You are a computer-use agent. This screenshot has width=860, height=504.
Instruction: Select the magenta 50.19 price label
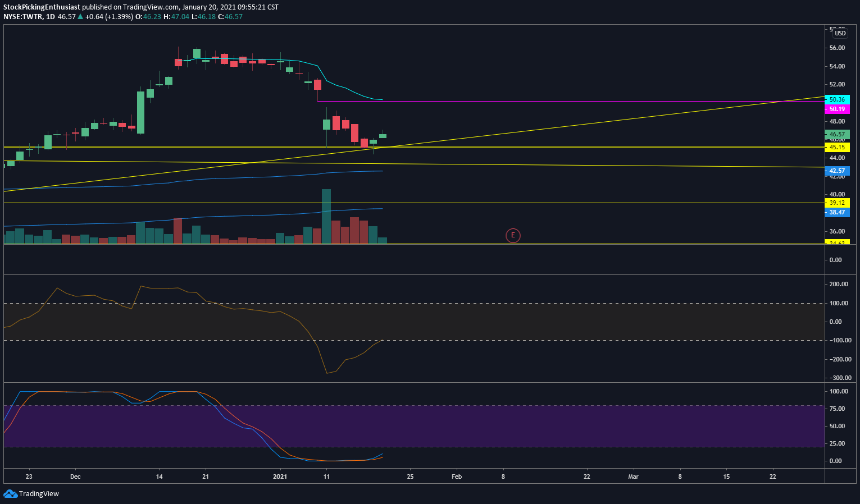(837, 109)
